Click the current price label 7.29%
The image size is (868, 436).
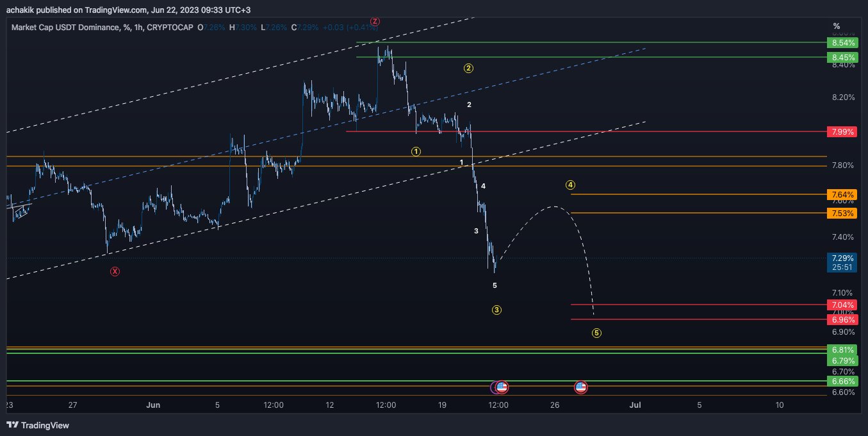coord(842,258)
